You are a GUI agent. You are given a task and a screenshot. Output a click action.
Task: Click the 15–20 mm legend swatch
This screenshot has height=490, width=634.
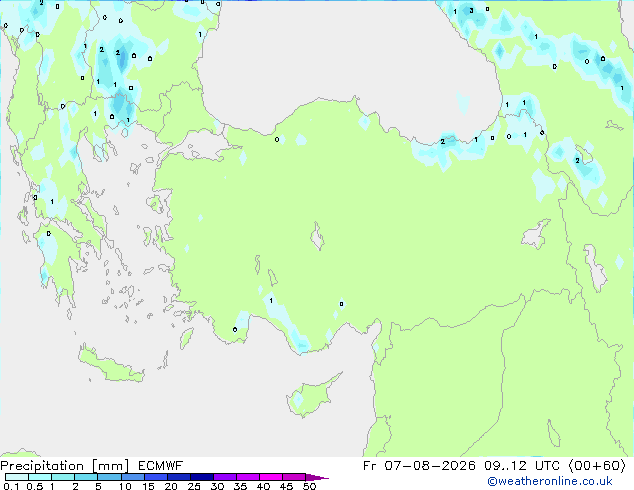tap(156, 477)
